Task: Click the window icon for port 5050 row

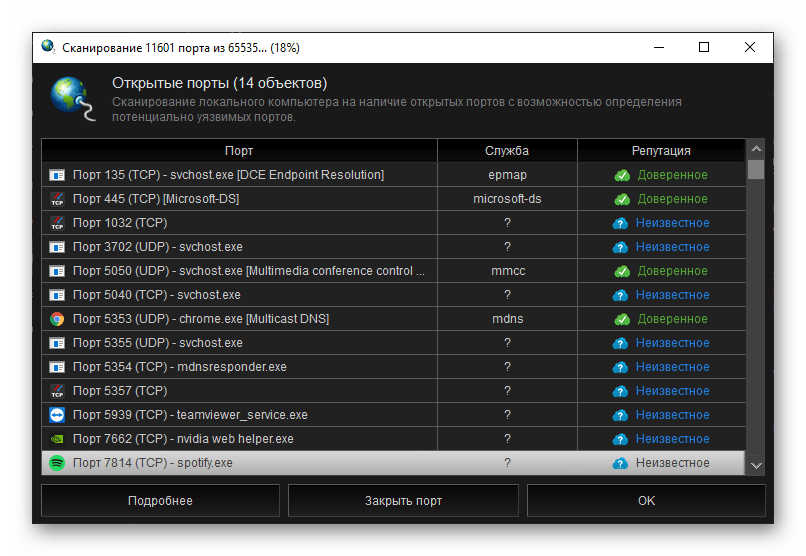Action: pos(57,271)
